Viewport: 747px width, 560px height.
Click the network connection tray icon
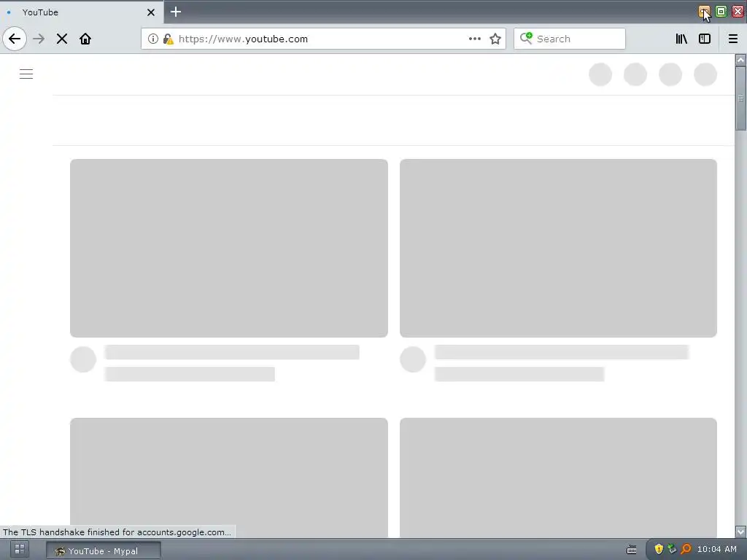[x=672, y=549]
